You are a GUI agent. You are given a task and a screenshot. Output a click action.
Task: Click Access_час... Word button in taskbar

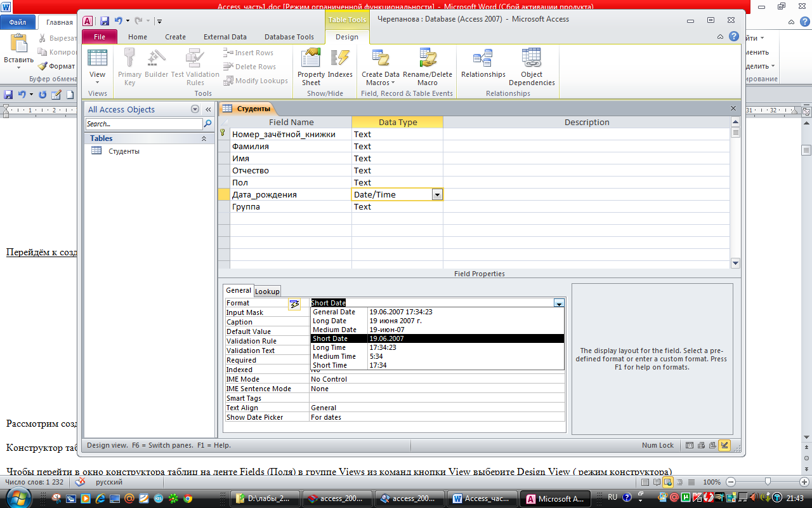point(483,498)
